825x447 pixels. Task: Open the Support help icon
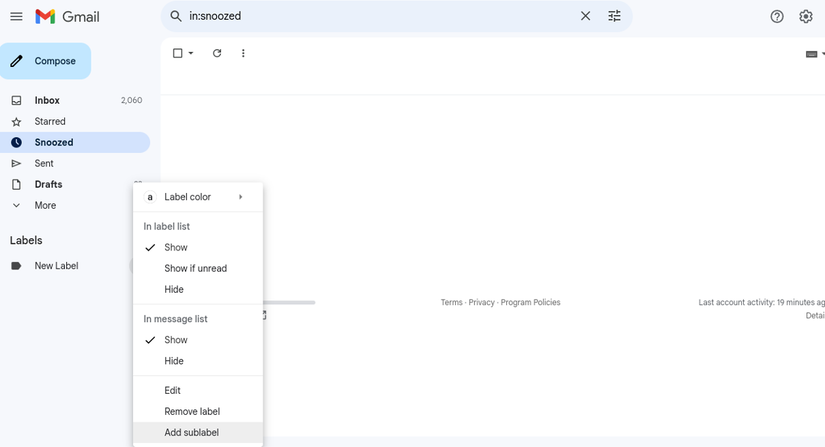tap(777, 16)
